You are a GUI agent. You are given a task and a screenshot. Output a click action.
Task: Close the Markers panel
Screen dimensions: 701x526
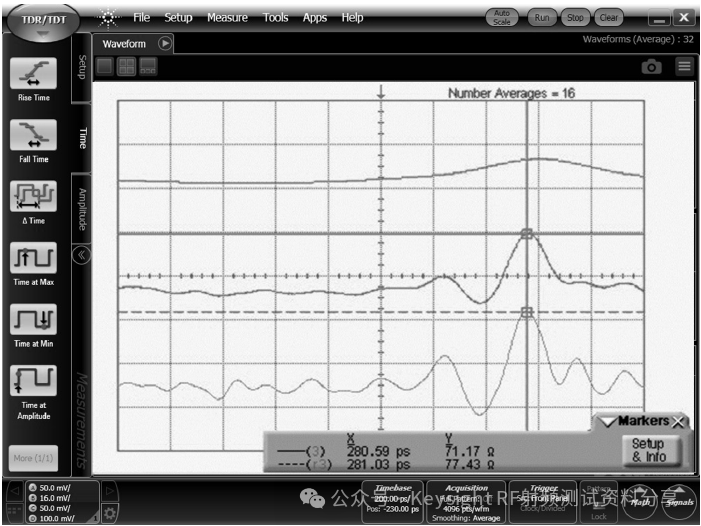678,421
